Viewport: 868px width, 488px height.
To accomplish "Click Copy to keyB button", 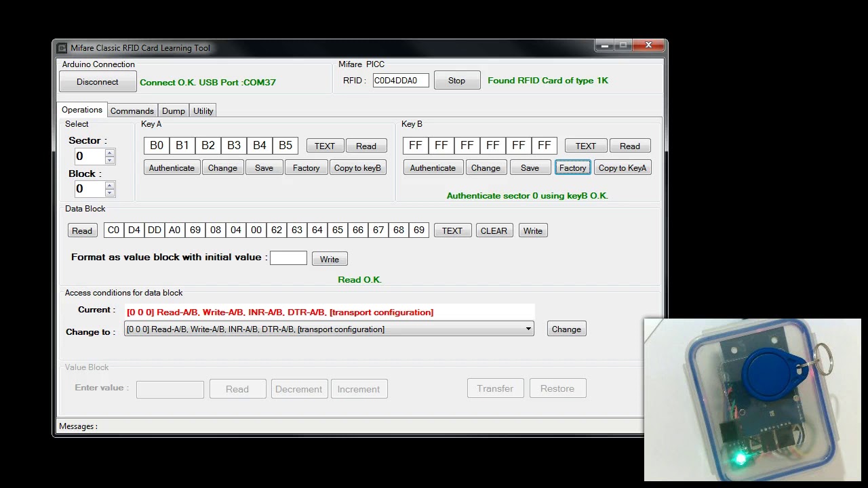I will click(358, 168).
